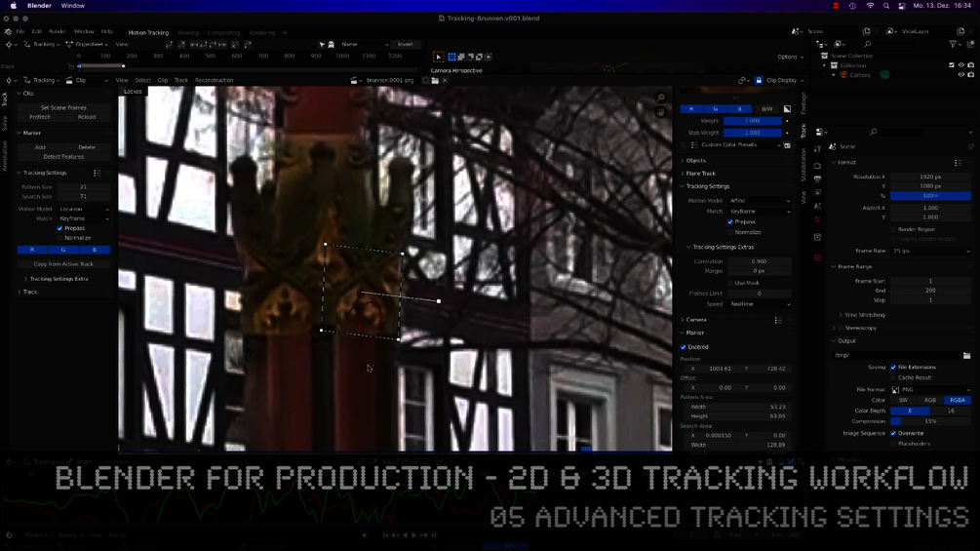Open Match Keyframe dropdown in left panel

tap(83, 219)
